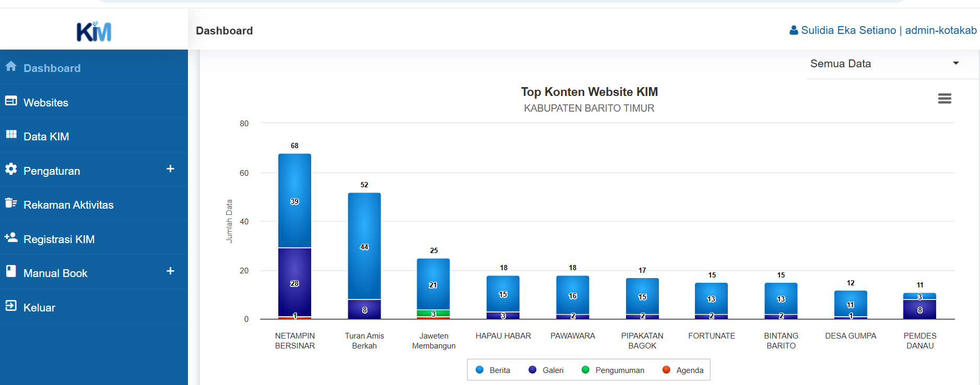Expand the Manual Book submenu plus sign

tap(170, 271)
